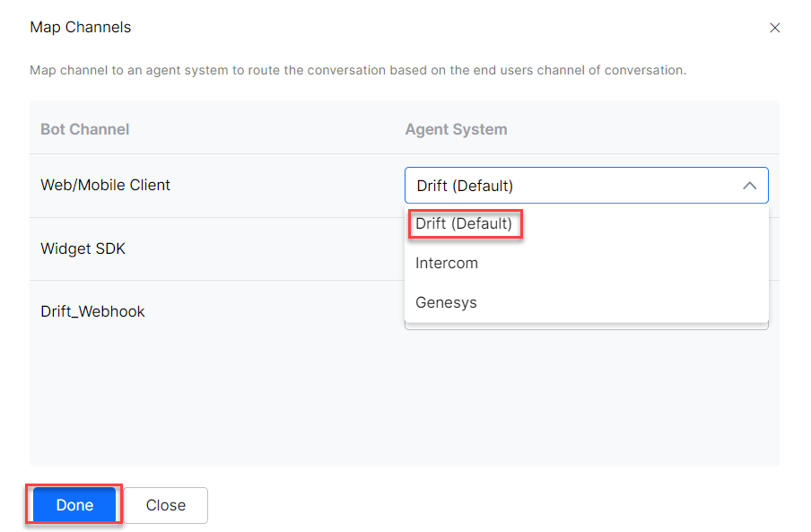Click the Web/Mobile Client channel label

(105, 185)
